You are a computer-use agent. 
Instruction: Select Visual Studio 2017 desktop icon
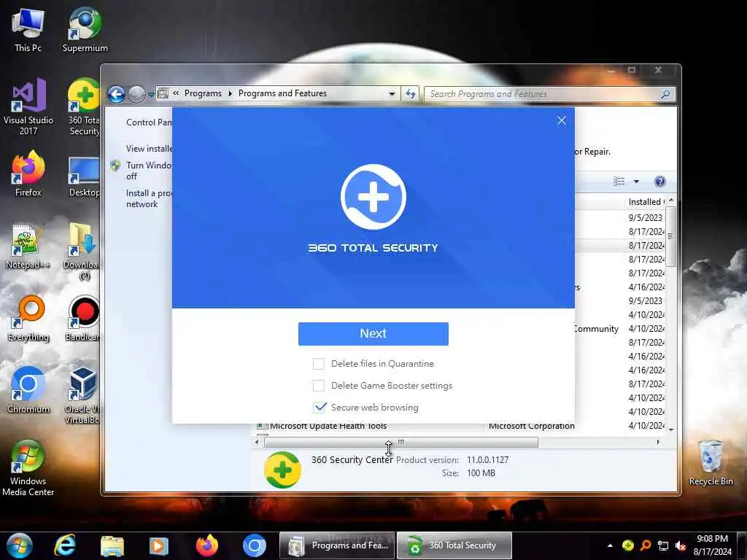(x=28, y=107)
